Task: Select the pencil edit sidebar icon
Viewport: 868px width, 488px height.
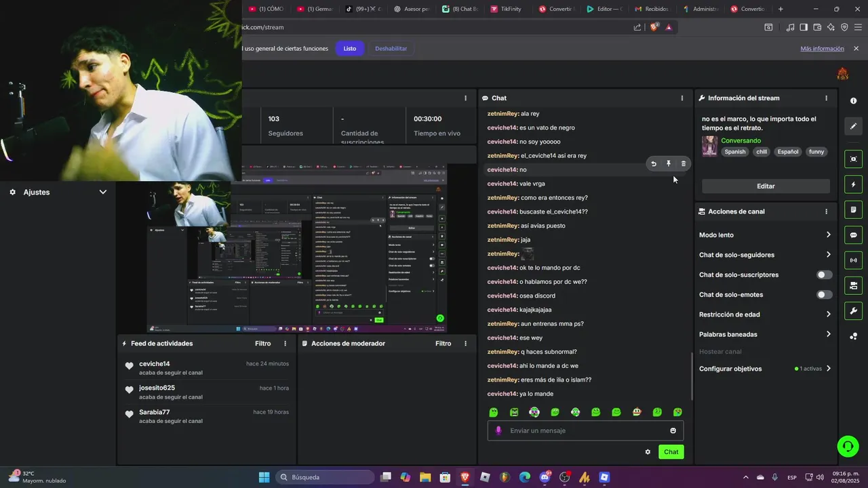Action: [x=853, y=126]
